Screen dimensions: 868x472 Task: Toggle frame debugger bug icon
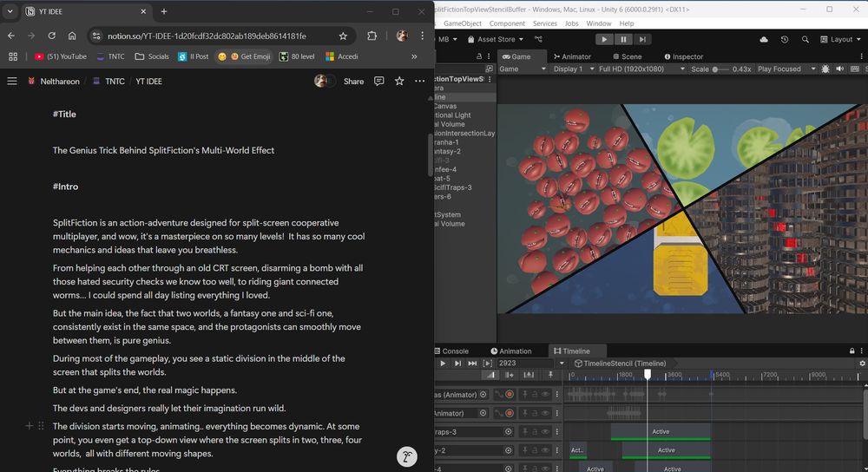pos(825,69)
